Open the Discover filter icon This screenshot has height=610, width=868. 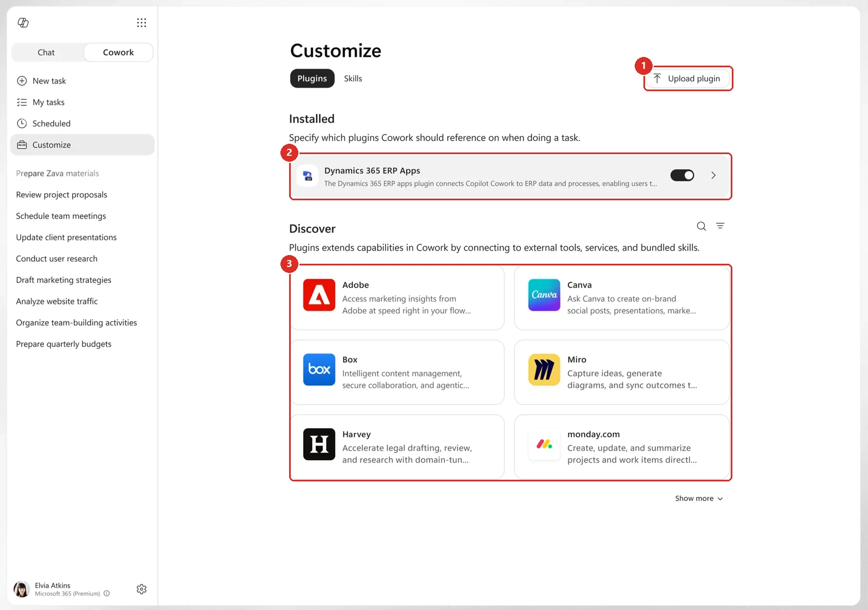[720, 226]
